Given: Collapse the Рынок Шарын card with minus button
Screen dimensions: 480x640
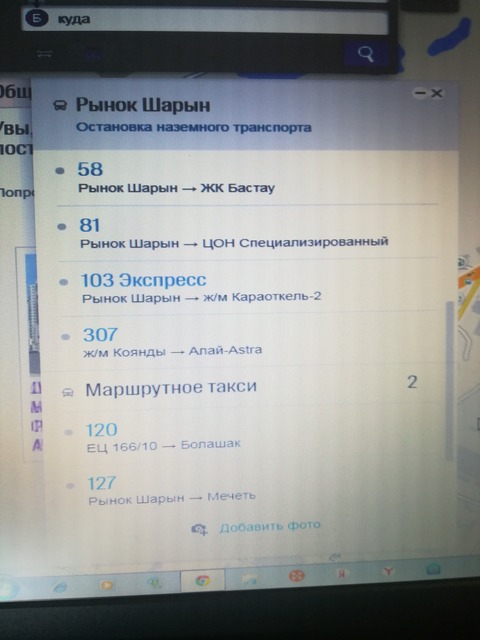Looking at the screenshot, I should click(420, 93).
